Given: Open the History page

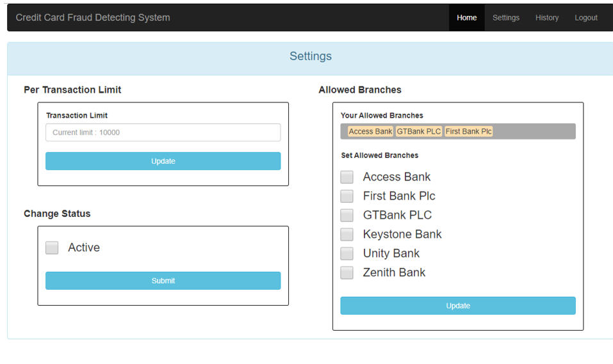Looking at the screenshot, I should tap(546, 17).
